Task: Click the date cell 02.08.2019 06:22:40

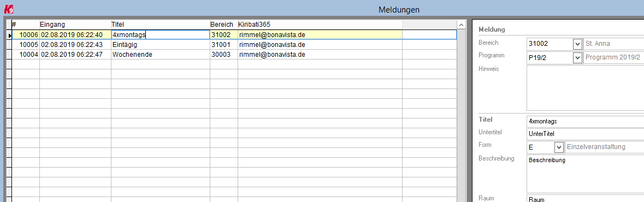Action: pyautogui.click(x=75, y=35)
